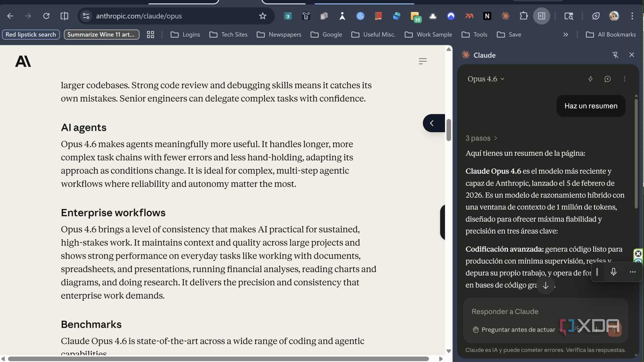
Task: Open 'Preguntar antes de actuar' dropdown
Action: point(518,330)
